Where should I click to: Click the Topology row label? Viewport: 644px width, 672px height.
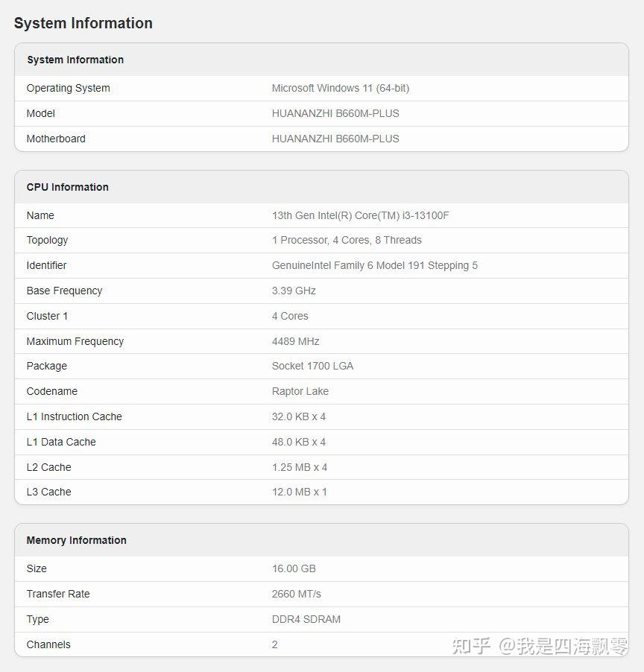click(47, 240)
